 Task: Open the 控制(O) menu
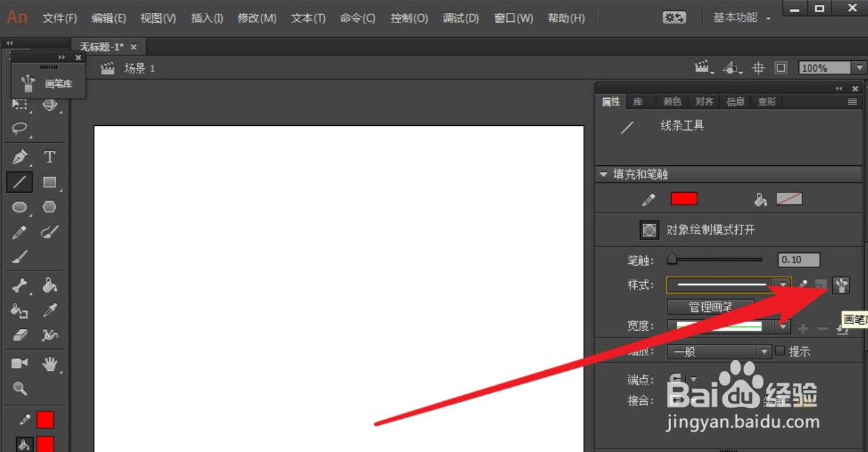[x=409, y=18]
